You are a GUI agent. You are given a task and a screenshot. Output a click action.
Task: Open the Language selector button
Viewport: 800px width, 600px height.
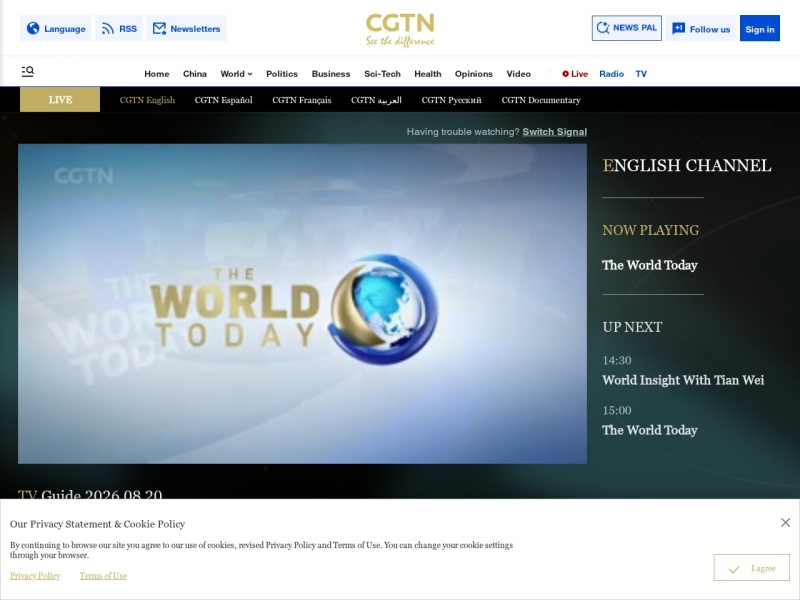click(56, 29)
